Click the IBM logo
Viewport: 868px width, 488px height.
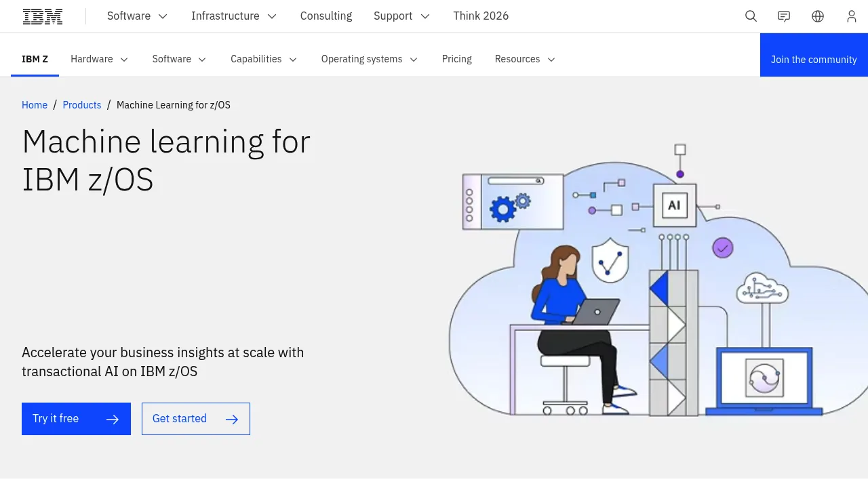(43, 16)
